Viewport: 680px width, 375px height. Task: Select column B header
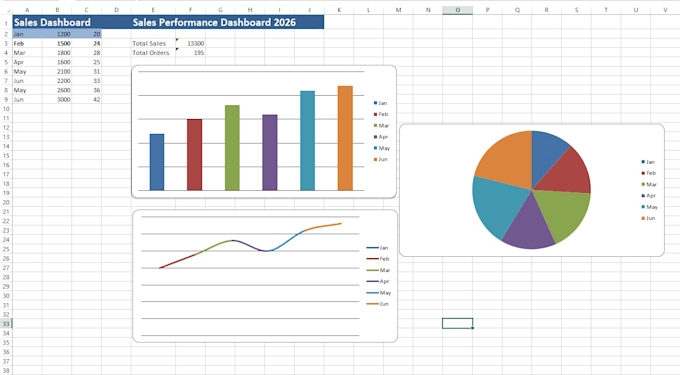click(57, 10)
